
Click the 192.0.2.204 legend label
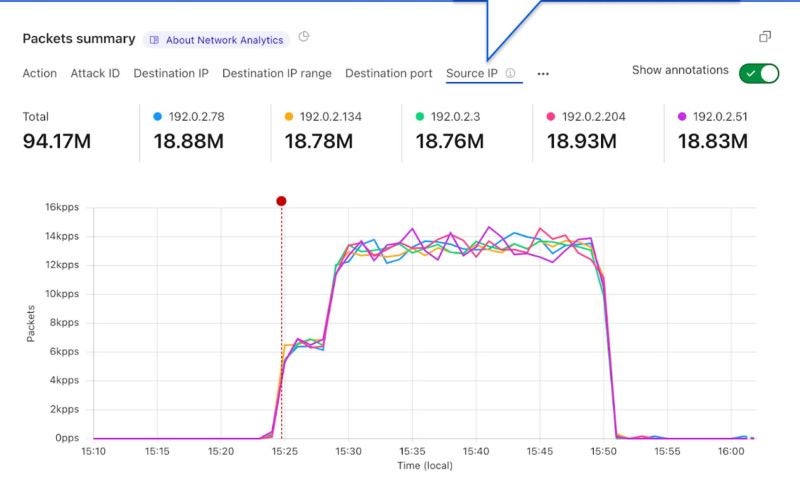pos(593,117)
